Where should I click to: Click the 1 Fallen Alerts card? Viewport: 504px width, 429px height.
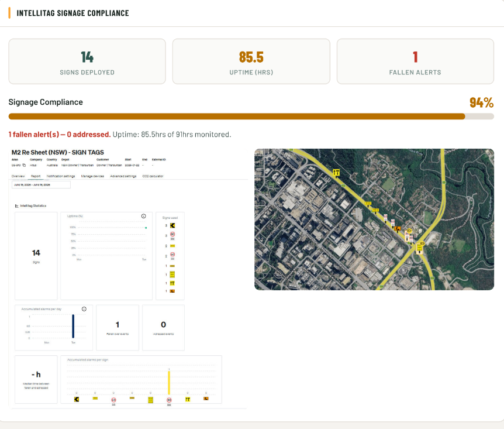click(415, 61)
